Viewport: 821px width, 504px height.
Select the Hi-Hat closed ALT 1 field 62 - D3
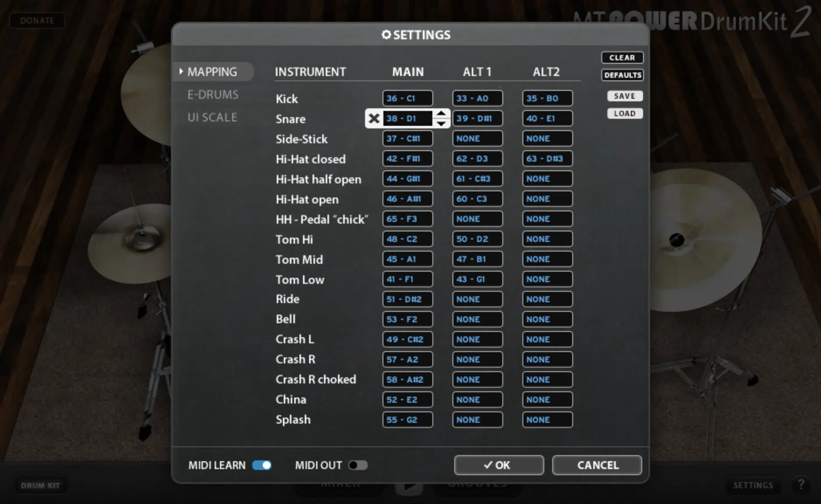tap(477, 159)
